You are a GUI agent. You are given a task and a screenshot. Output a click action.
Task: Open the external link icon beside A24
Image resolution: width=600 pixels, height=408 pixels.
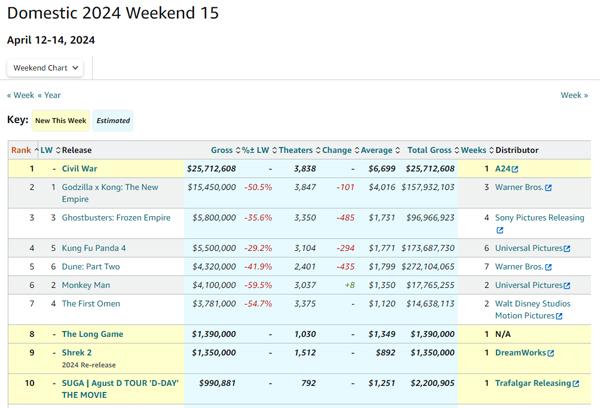point(515,169)
